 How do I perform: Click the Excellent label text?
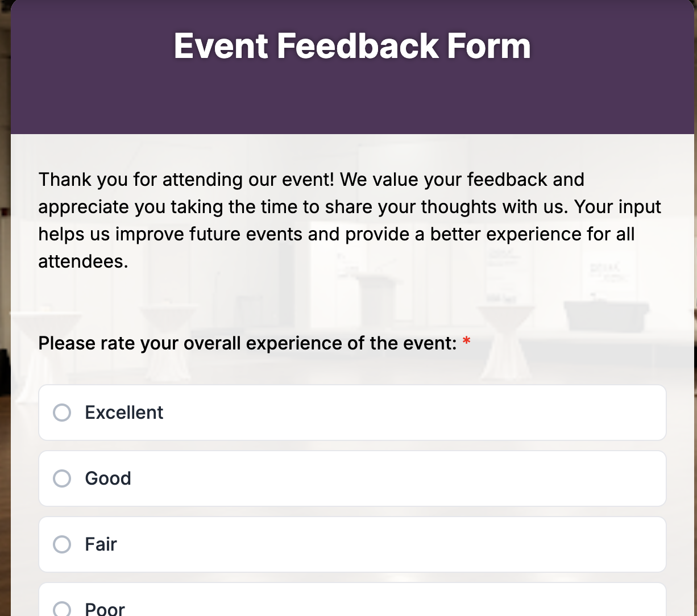pyautogui.click(x=124, y=413)
